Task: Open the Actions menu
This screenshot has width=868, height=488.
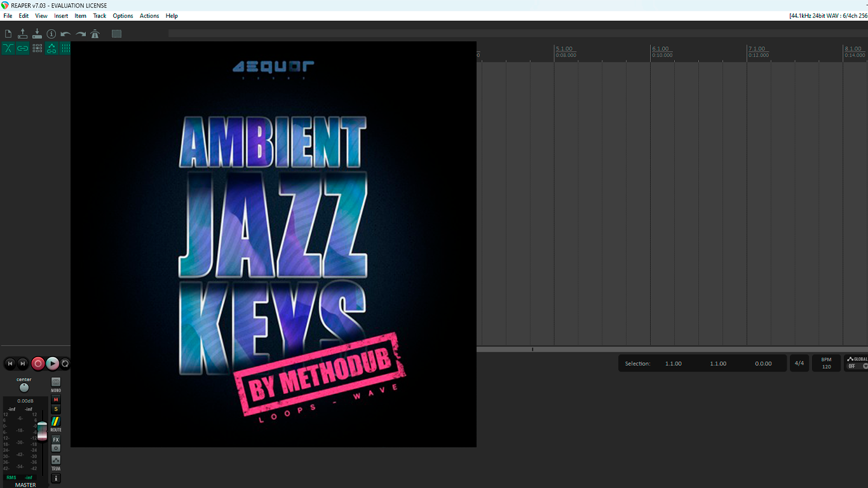Action: click(149, 16)
